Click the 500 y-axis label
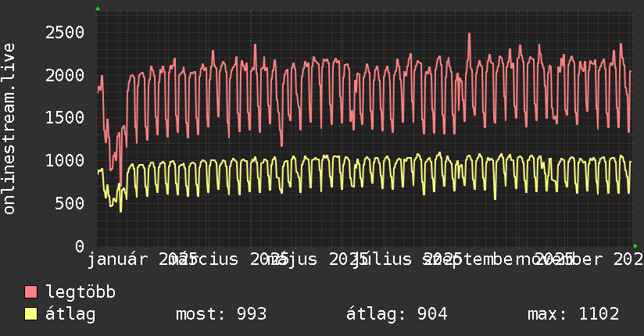Viewport: 644px width, 336px height. pos(70,203)
